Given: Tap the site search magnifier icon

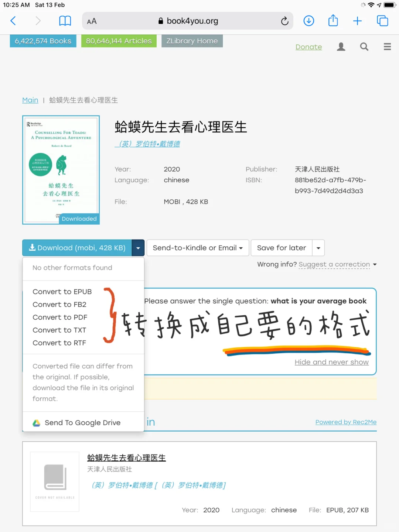Looking at the screenshot, I should (364, 47).
